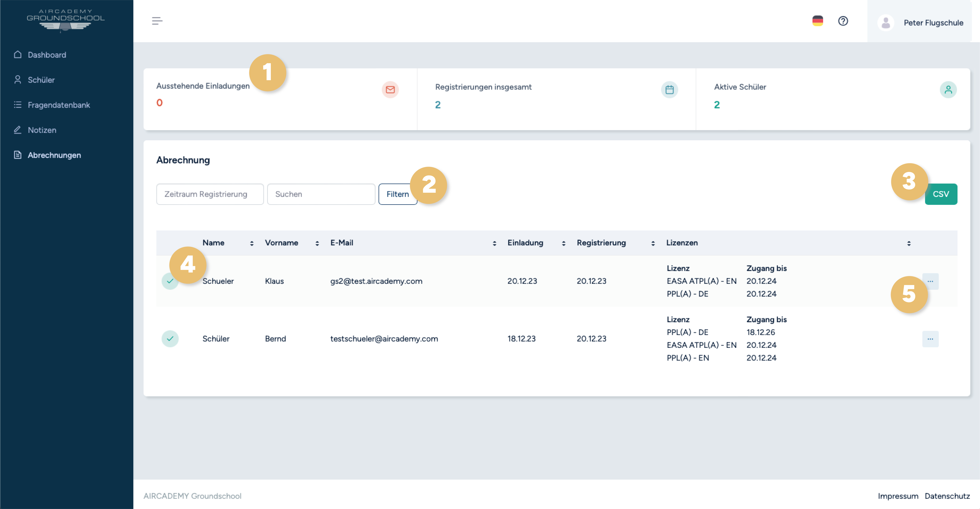Click the calendar registrations total icon

tap(670, 90)
